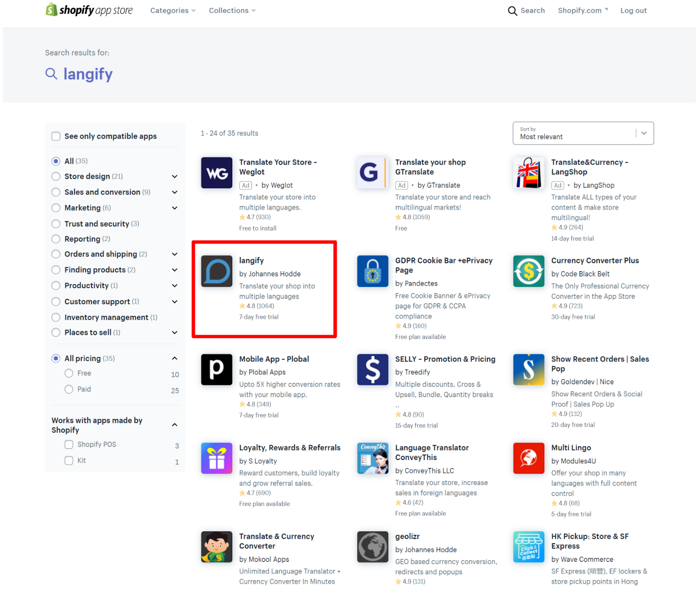Image resolution: width=700 pixels, height=594 pixels.
Task: Select the All pricing radio
Action: [56, 358]
